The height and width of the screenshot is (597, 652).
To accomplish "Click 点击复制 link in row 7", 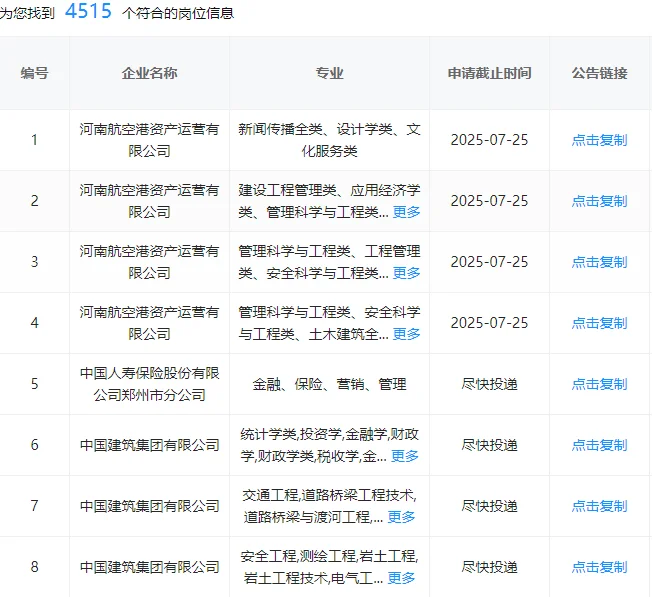I will [599, 506].
